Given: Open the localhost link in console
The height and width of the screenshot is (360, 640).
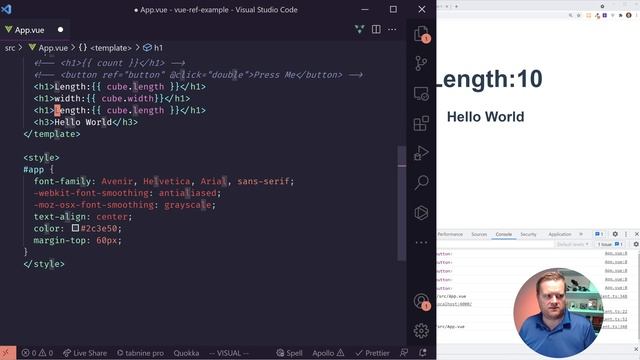Looking at the screenshot, I should coord(454,304).
